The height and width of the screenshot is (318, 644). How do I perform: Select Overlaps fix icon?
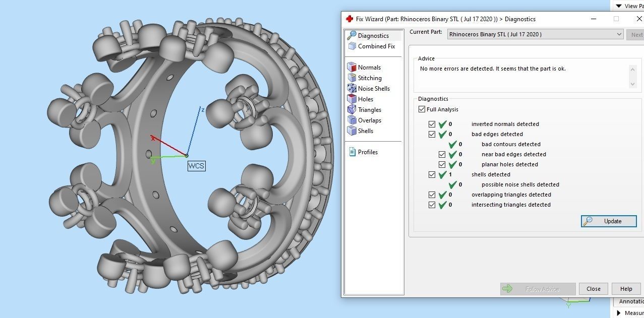[352, 120]
